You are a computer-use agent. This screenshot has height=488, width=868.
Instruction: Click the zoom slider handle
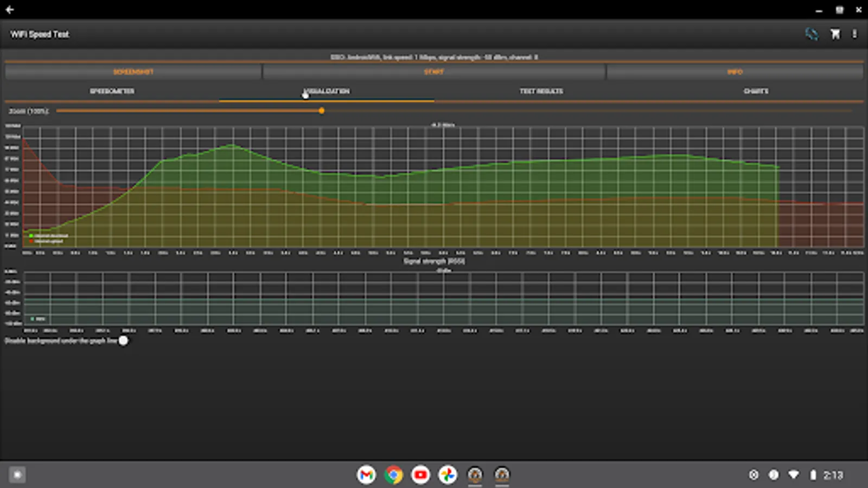coord(322,111)
